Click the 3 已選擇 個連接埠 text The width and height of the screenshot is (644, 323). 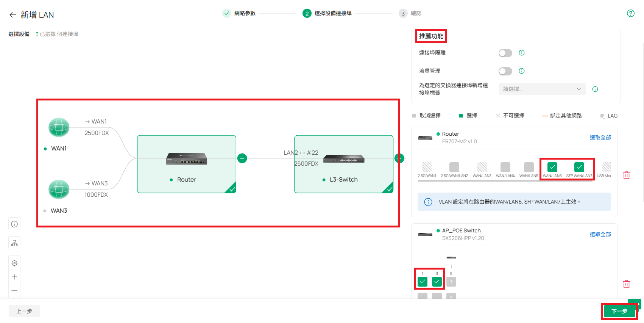click(x=57, y=34)
